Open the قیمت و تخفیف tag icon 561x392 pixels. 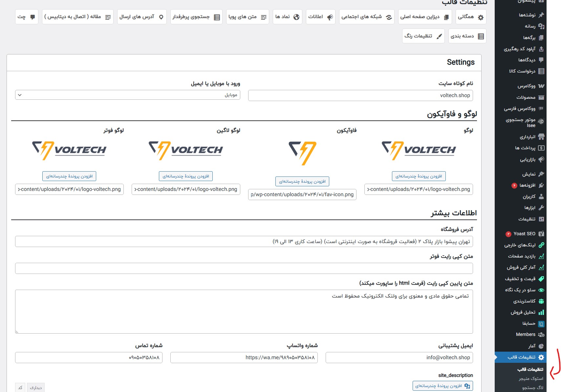(541, 279)
